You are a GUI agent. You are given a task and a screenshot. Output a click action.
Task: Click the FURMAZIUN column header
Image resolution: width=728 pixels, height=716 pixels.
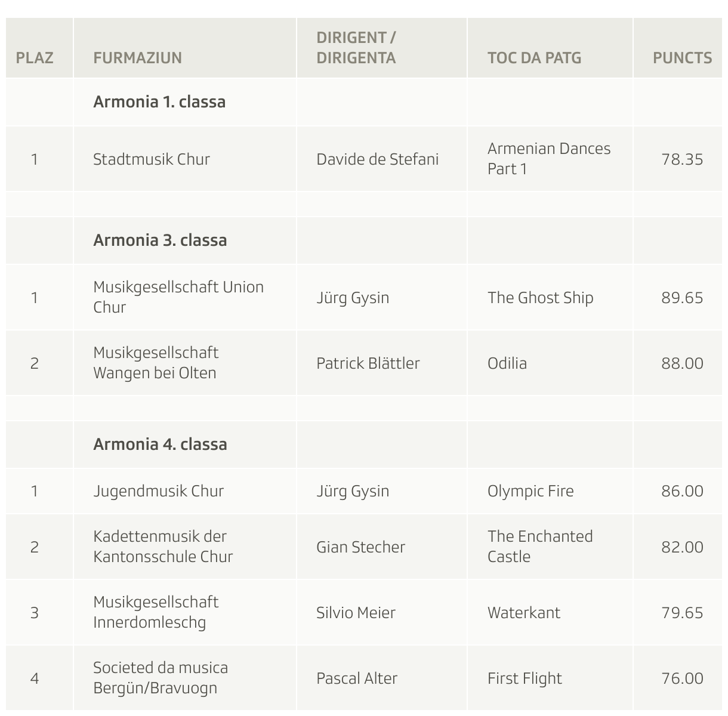pyautogui.click(x=137, y=58)
